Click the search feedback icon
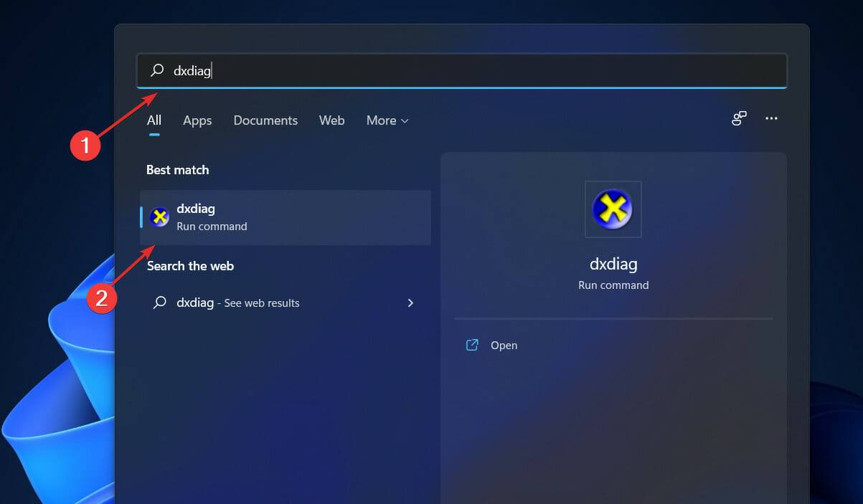 [738, 118]
